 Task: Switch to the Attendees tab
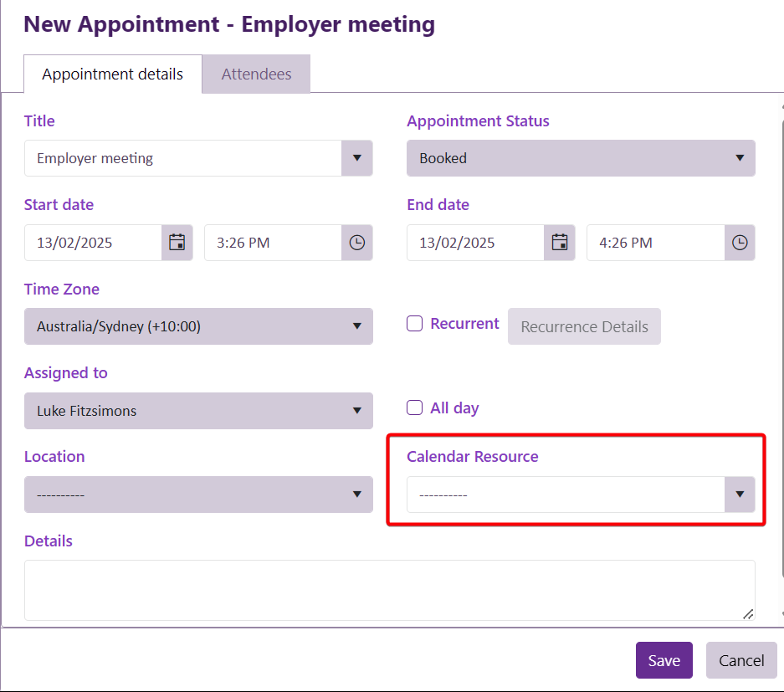(x=256, y=74)
